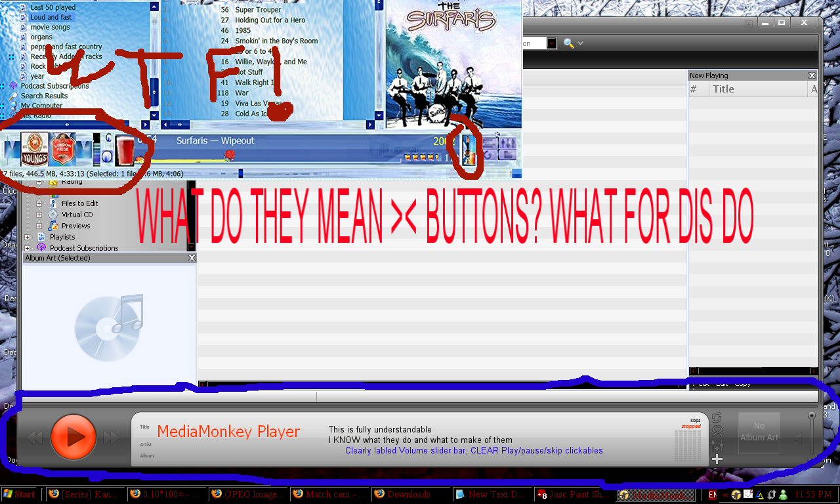Close the Album Art (Selected) panel

[x=192, y=258]
